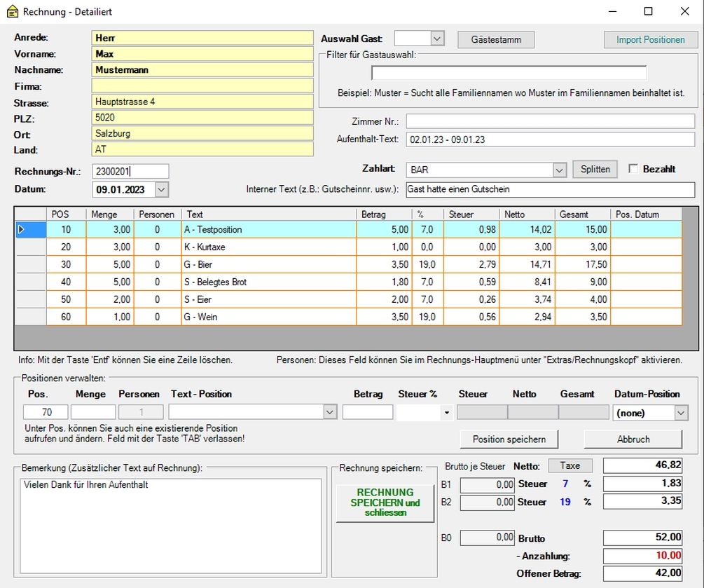Click the Zimmer Nr. input field
Viewport: 704px width, 588px height.
coord(550,121)
